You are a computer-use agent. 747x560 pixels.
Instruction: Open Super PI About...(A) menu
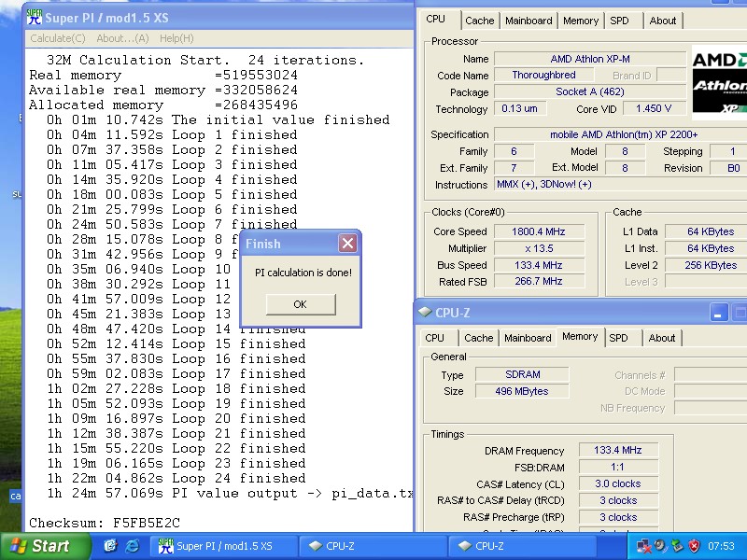122,38
